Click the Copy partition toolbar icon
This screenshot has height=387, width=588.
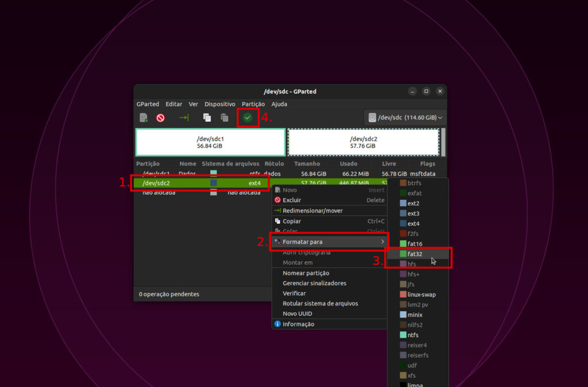pos(207,118)
